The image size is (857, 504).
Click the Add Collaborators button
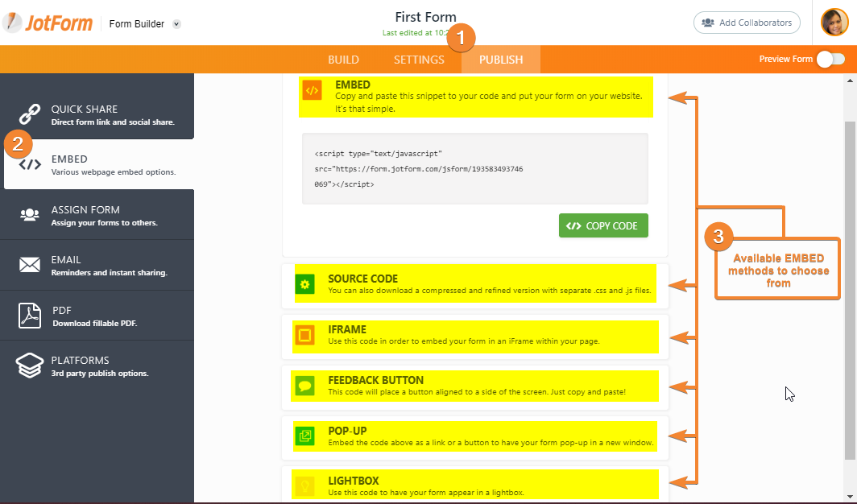coord(747,23)
